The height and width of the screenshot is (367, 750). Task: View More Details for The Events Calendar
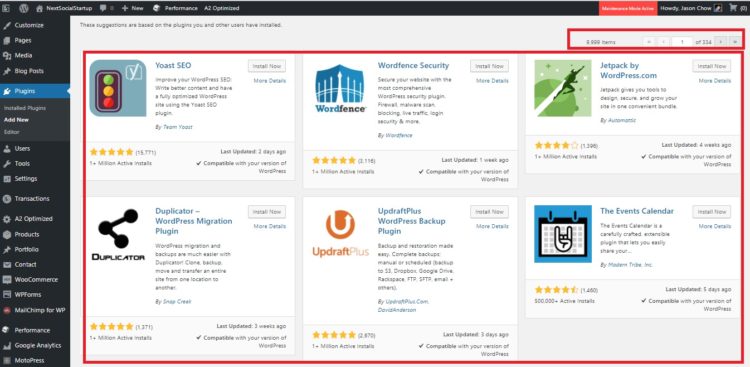coord(715,226)
